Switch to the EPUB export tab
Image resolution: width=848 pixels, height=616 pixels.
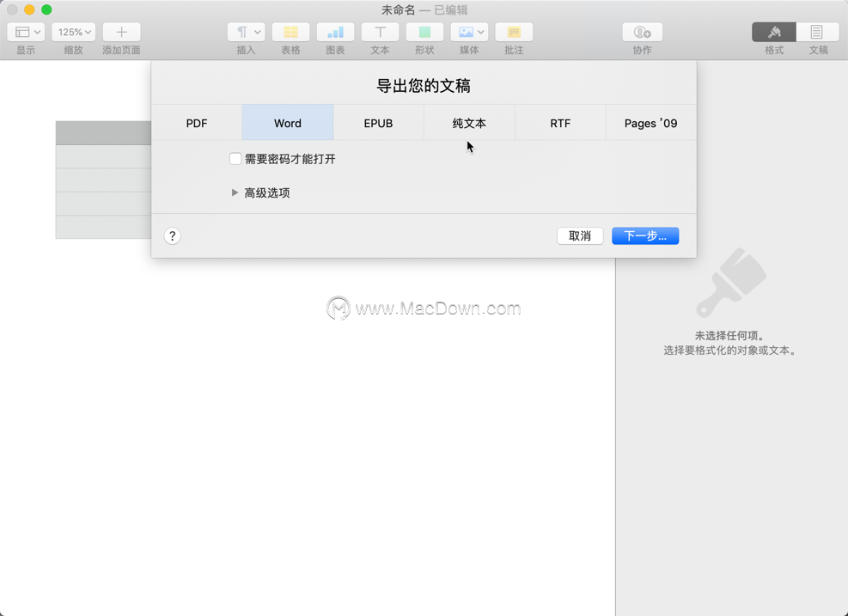pyautogui.click(x=379, y=123)
